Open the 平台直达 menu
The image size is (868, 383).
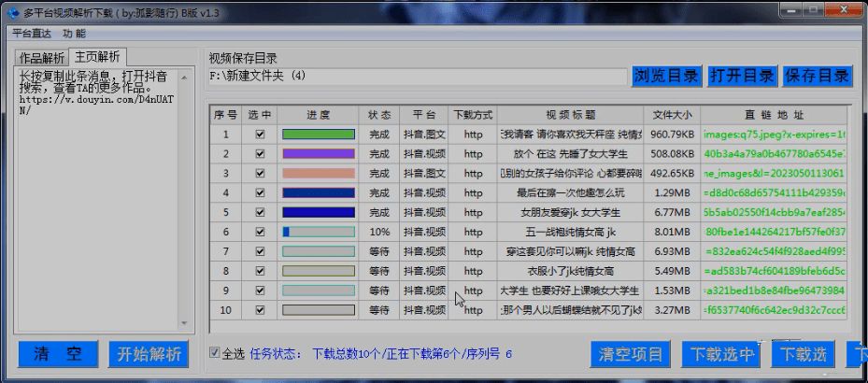point(33,33)
